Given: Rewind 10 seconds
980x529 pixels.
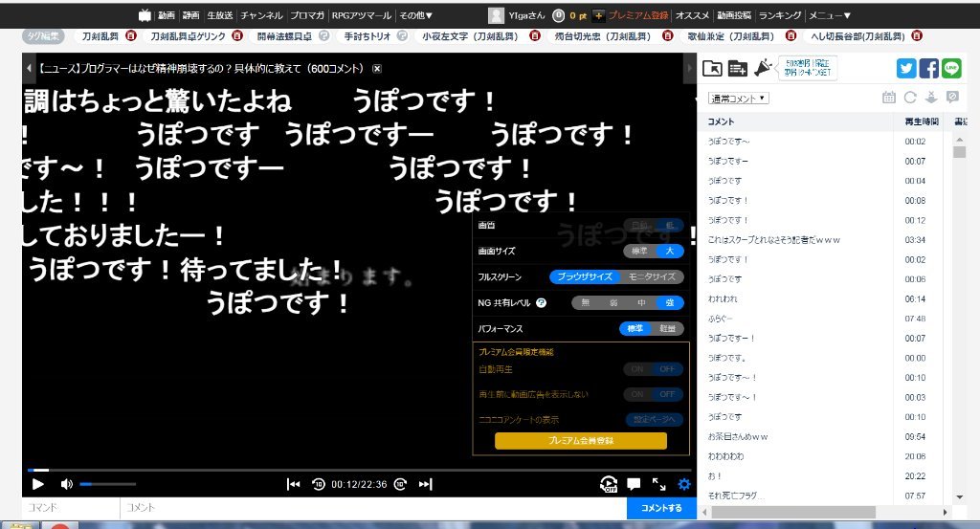Looking at the screenshot, I should click(318, 484).
